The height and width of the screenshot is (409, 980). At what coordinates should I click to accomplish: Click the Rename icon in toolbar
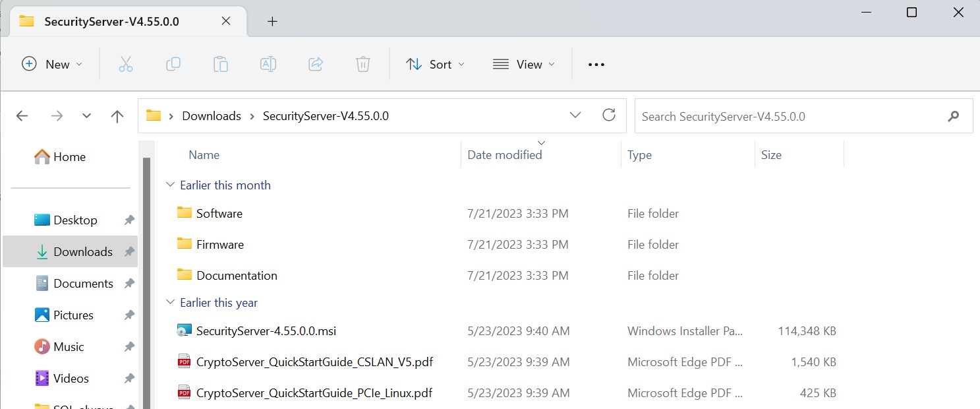click(x=268, y=64)
